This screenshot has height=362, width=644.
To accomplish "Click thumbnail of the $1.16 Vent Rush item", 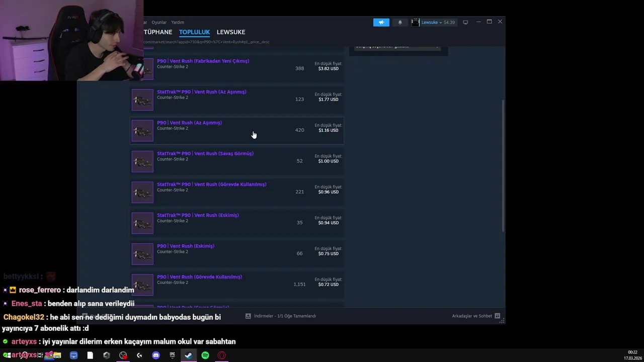I will (x=142, y=131).
